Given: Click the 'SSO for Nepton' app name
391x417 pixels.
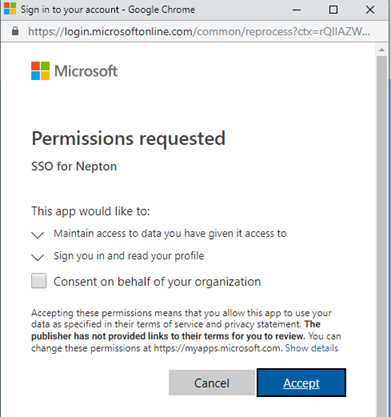Looking at the screenshot, I should tap(74, 166).
